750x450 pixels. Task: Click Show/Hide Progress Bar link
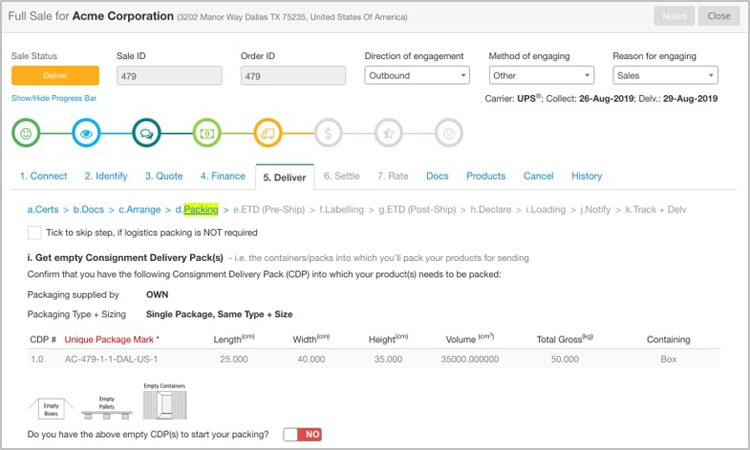tap(54, 98)
